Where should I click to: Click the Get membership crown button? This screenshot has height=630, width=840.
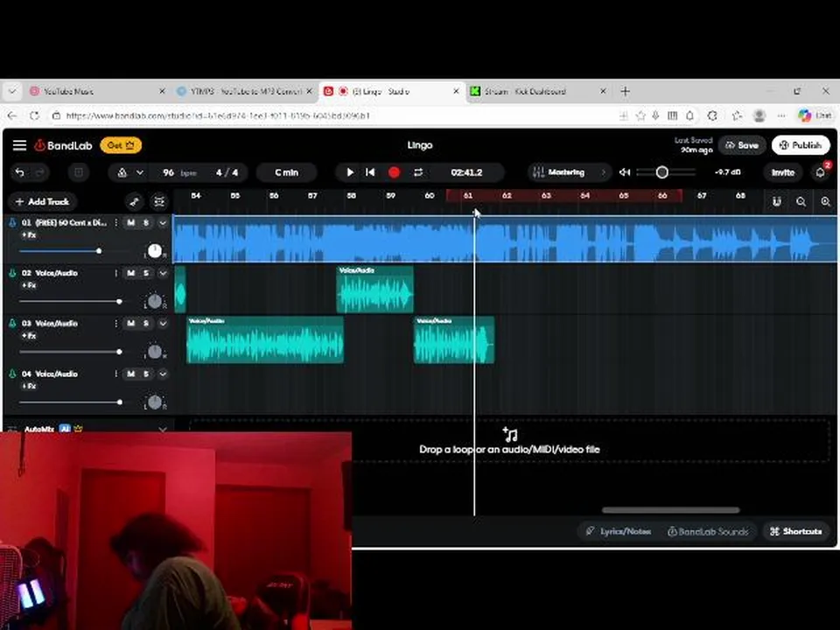121,145
